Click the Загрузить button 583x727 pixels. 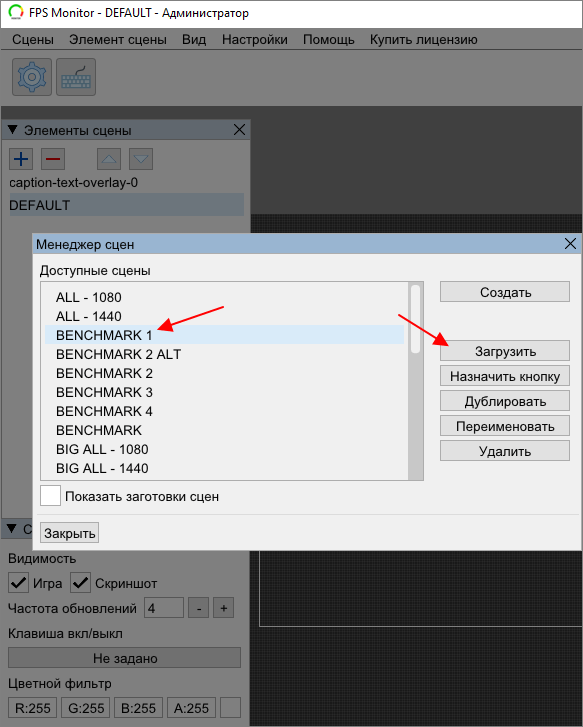tap(505, 351)
